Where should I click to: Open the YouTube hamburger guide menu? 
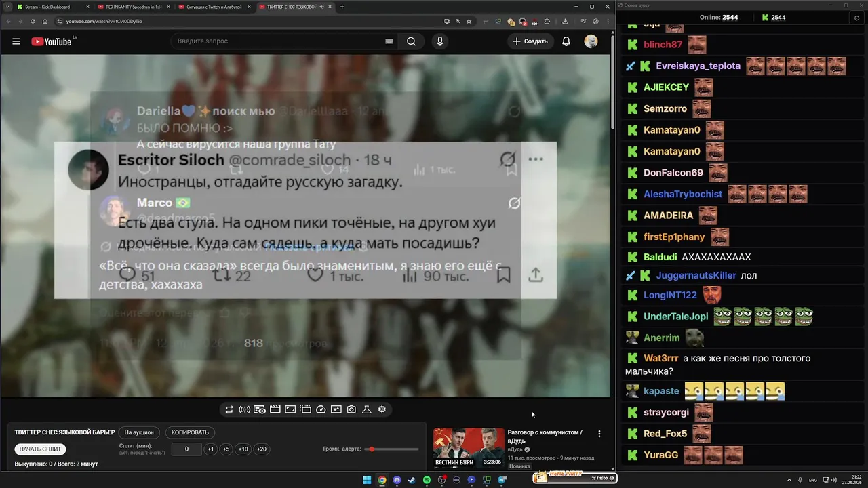tap(16, 41)
